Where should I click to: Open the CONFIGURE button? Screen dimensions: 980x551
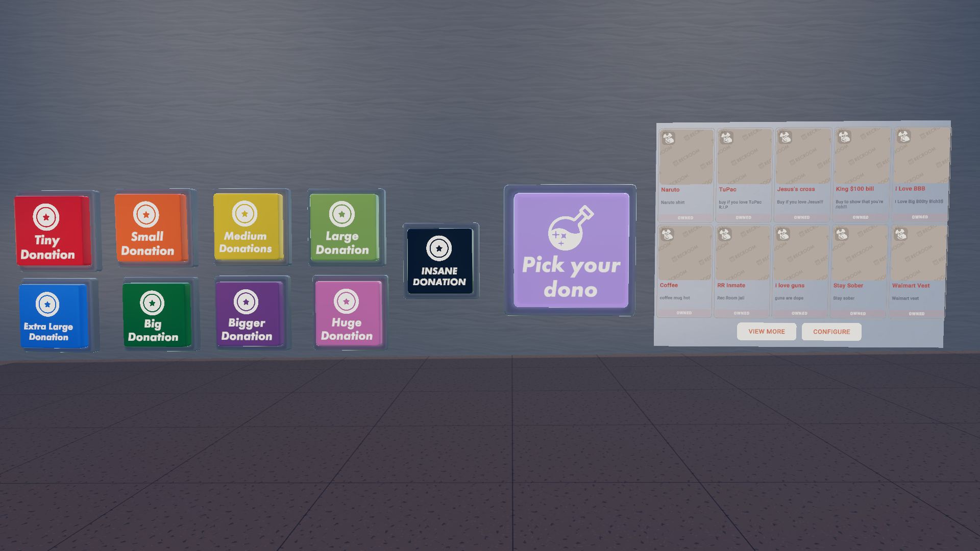tap(831, 332)
